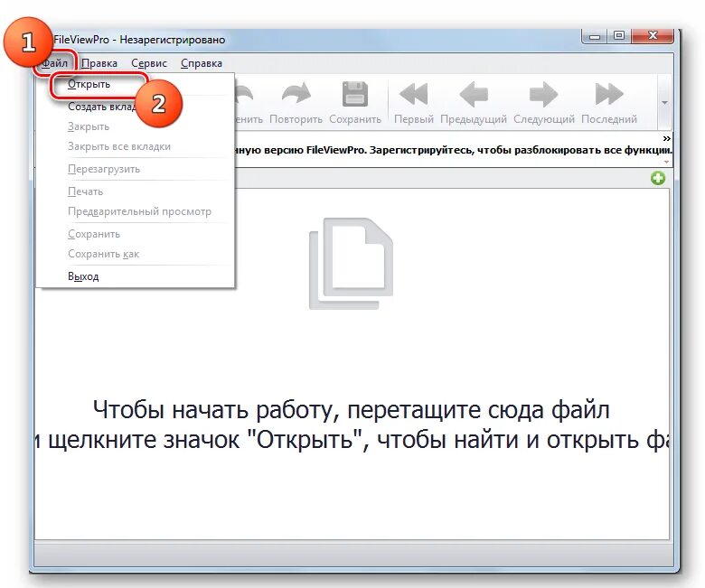Close the FileViewPro window

point(653,35)
